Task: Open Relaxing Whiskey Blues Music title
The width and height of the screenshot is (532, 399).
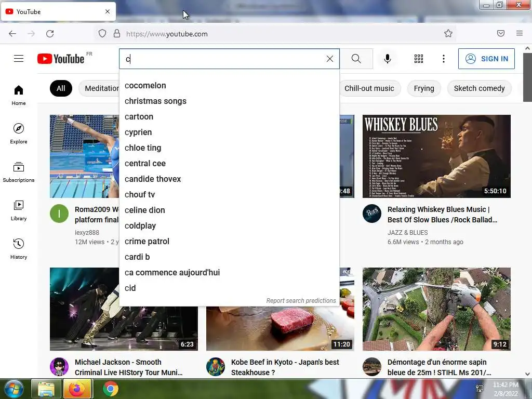Action: (x=442, y=215)
